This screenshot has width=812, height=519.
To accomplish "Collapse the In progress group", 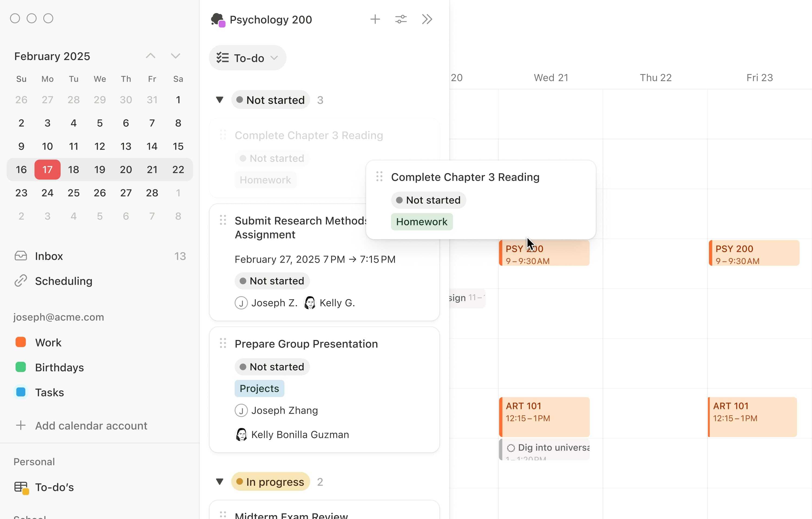I will (x=220, y=482).
